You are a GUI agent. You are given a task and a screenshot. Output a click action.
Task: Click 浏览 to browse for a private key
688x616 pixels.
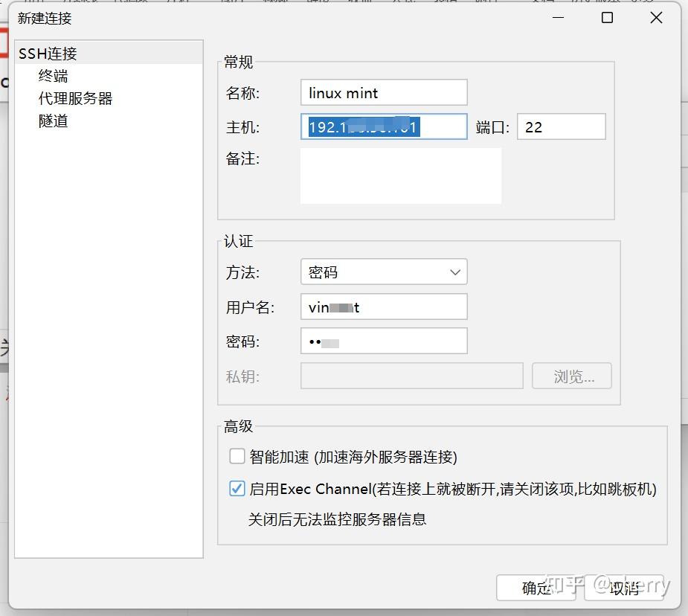(571, 376)
